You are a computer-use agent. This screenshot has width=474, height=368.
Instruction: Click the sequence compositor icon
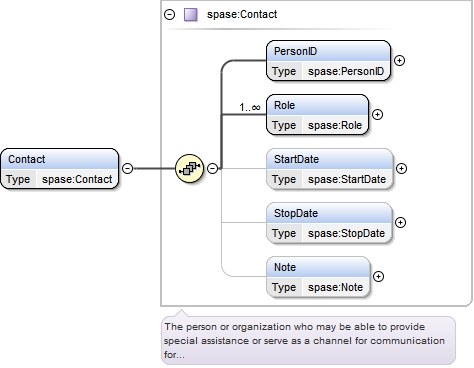click(189, 169)
